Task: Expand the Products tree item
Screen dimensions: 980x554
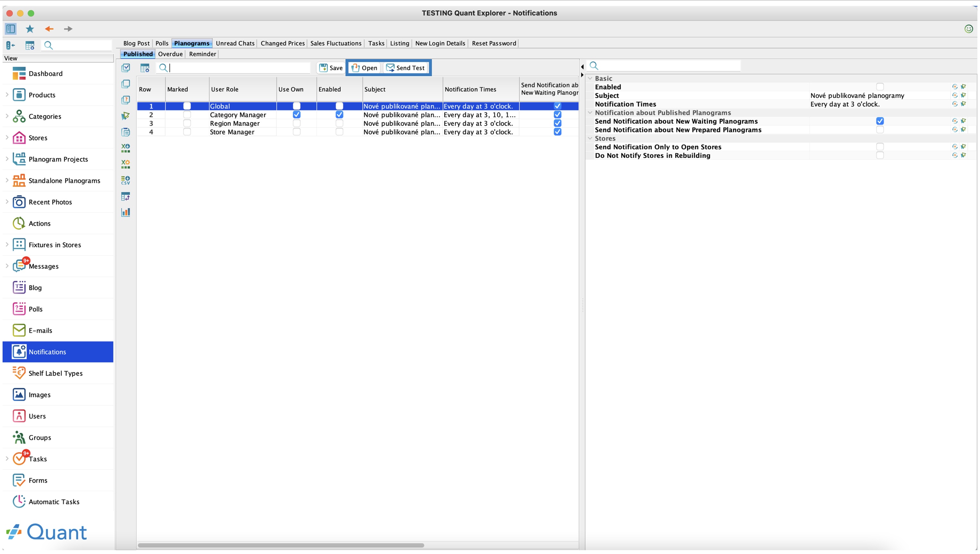Action: pos(7,94)
